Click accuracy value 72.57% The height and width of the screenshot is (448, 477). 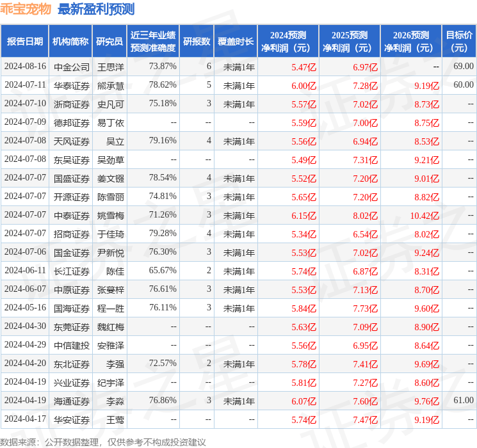[163, 363]
